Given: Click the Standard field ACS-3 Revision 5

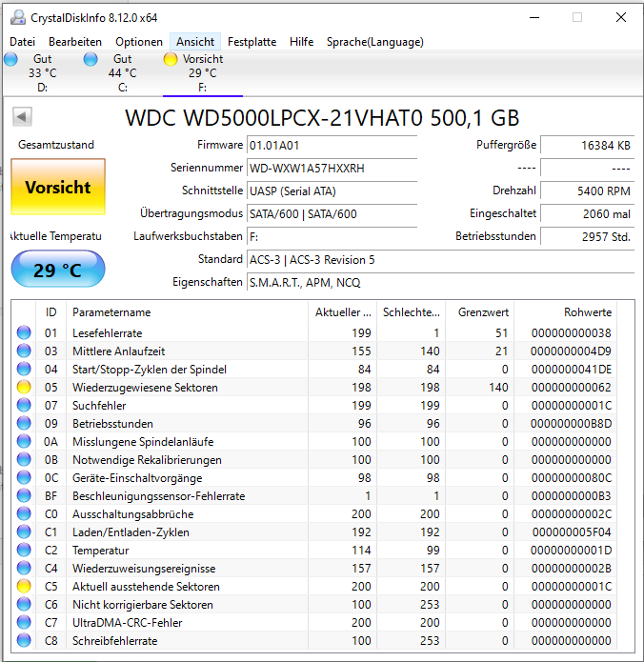Looking at the screenshot, I should [x=440, y=259].
